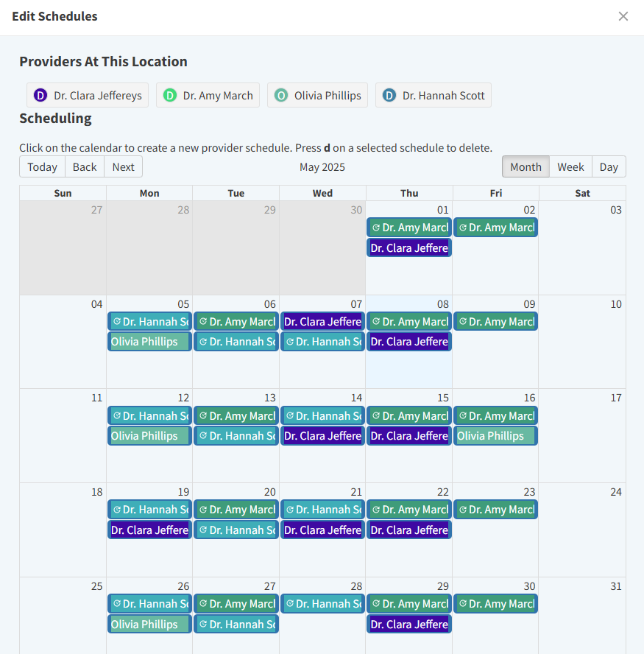Image resolution: width=644 pixels, height=654 pixels.
Task: Select Olivia Phillips schedule on May 16
Action: (495, 435)
